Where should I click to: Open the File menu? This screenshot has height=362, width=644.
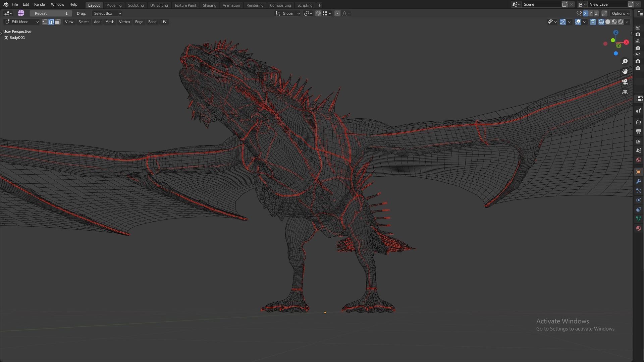15,4
